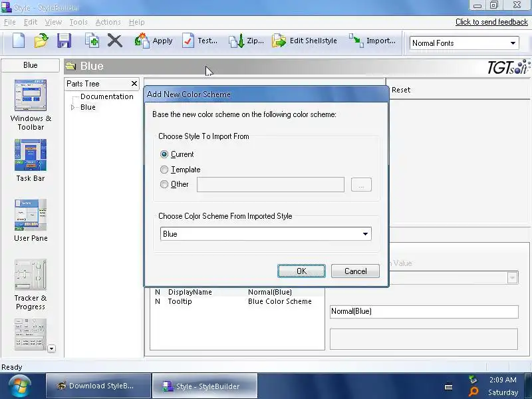Viewport: 532px width, 399px height.
Task: Open the File menu
Action: [x=10, y=22]
